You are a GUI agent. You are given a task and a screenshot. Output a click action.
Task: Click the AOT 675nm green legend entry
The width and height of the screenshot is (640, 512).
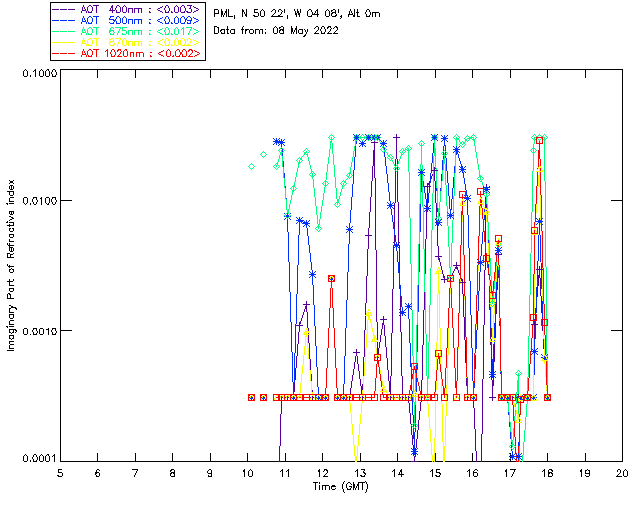click(127, 30)
